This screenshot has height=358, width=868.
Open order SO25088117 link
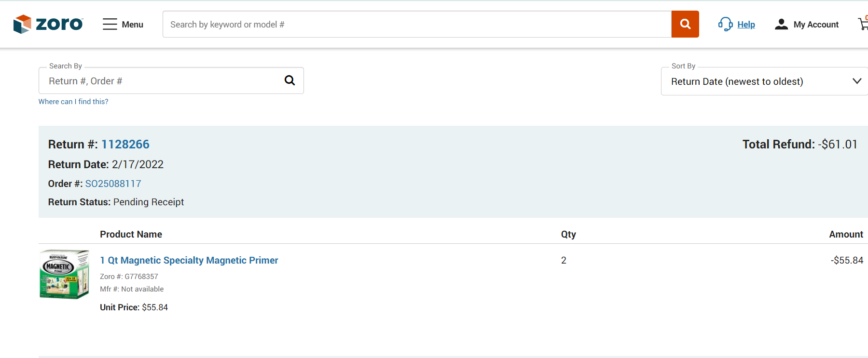(x=113, y=184)
